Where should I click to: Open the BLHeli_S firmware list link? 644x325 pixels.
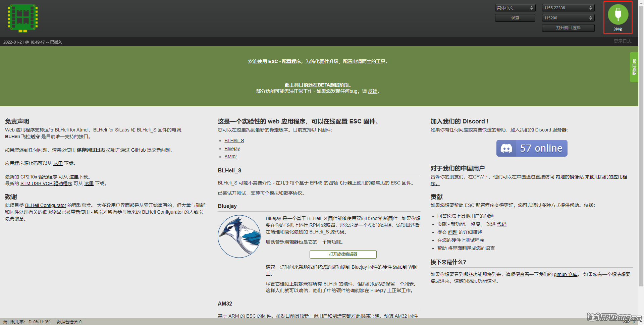coord(234,141)
